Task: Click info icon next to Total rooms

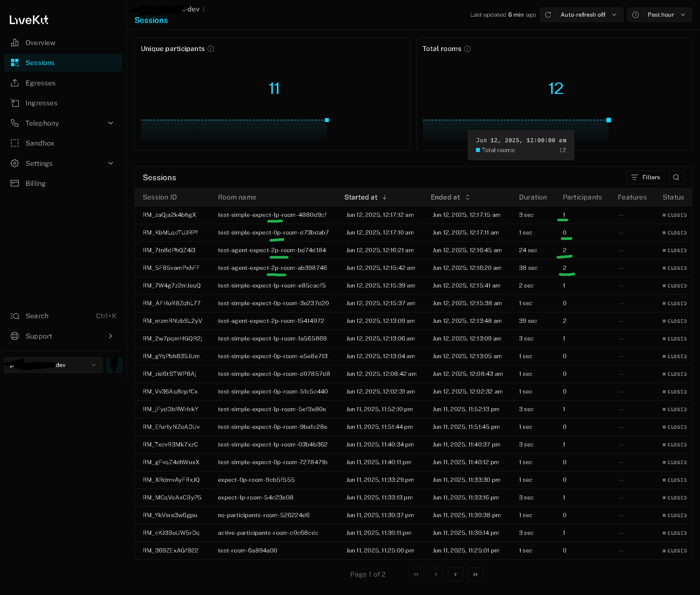Action: tap(467, 49)
